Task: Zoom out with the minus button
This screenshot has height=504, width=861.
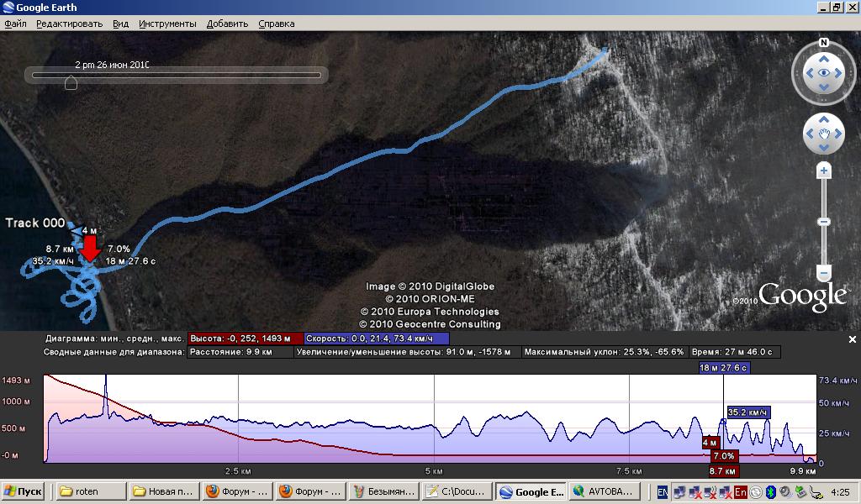Action: pos(824,272)
